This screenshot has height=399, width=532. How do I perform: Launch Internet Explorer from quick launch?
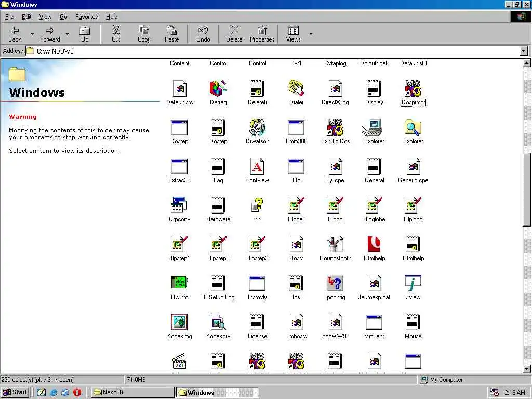(54, 392)
